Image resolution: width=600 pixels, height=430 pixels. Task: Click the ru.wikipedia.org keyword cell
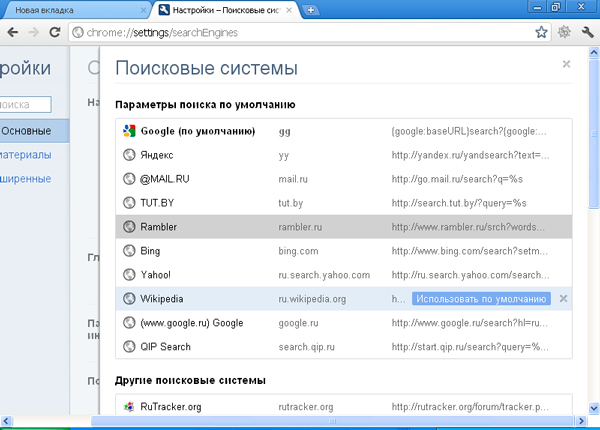[x=312, y=299]
